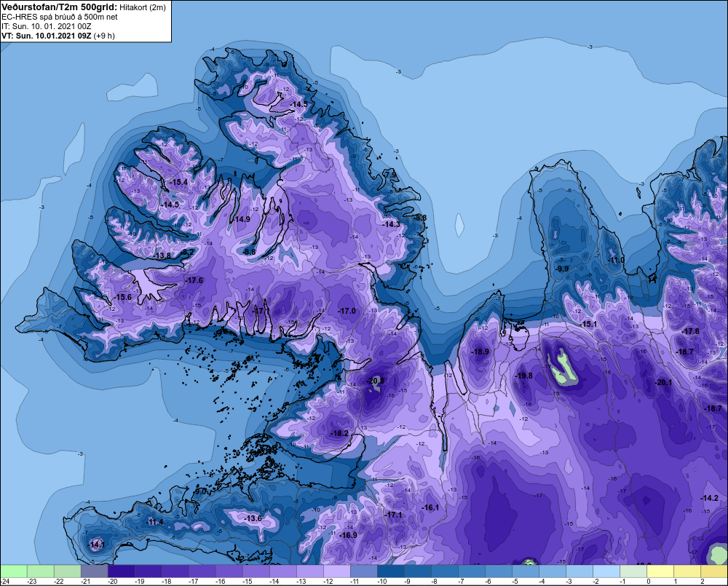Image resolution: width=728 pixels, height=586 pixels.
Task: Click the -13.8 temperature value
Action: coord(162,256)
